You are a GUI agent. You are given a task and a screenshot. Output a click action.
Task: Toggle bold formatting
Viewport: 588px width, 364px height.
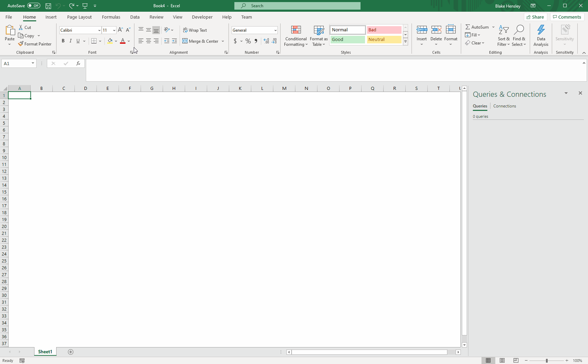[63, 41]
